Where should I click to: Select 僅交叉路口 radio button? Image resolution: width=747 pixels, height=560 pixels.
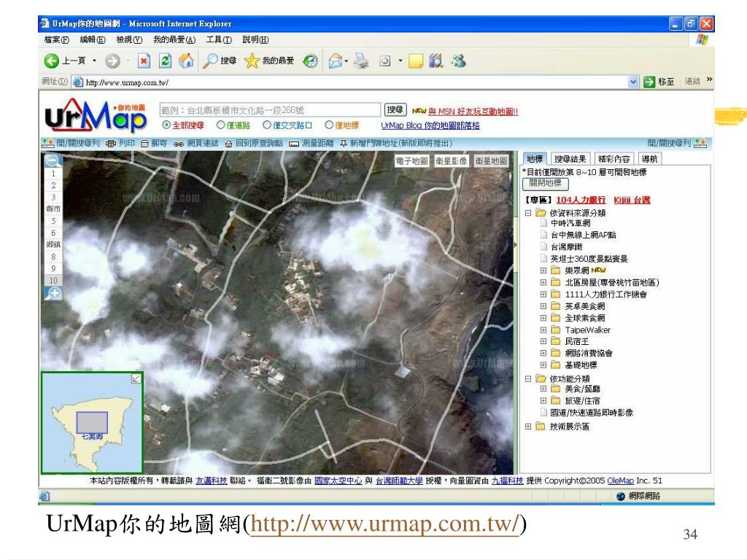(x=267, y=125)
